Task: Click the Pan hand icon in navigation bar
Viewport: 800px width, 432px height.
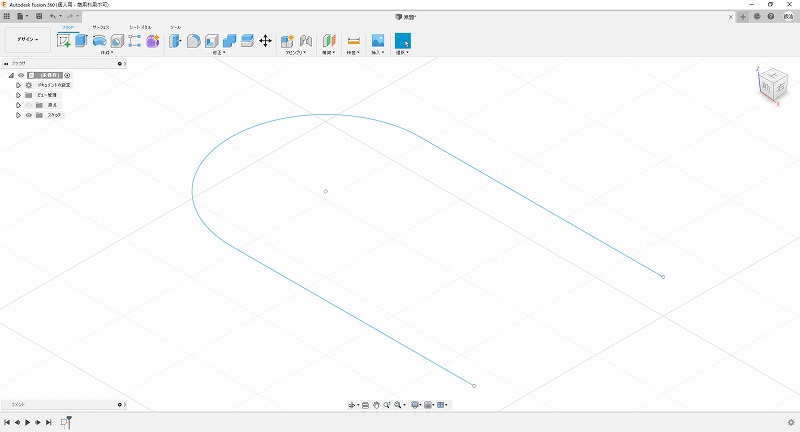Action: pos(376,405)
